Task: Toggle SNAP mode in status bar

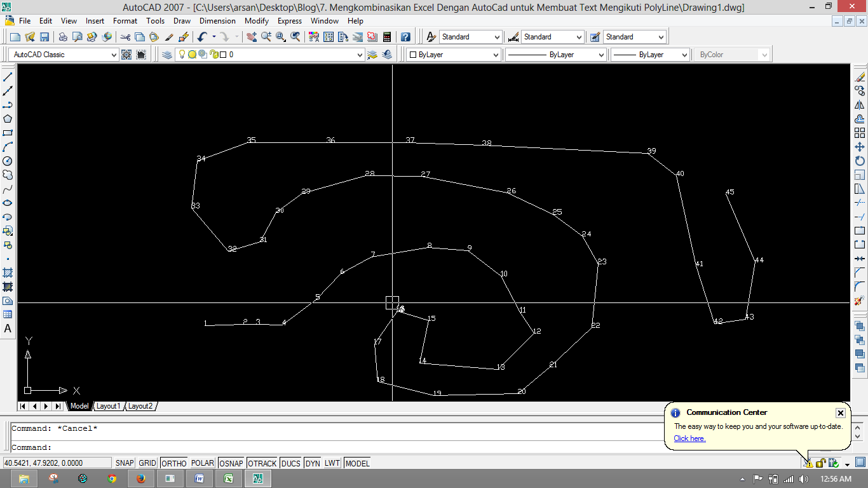Action: [125, 463]
